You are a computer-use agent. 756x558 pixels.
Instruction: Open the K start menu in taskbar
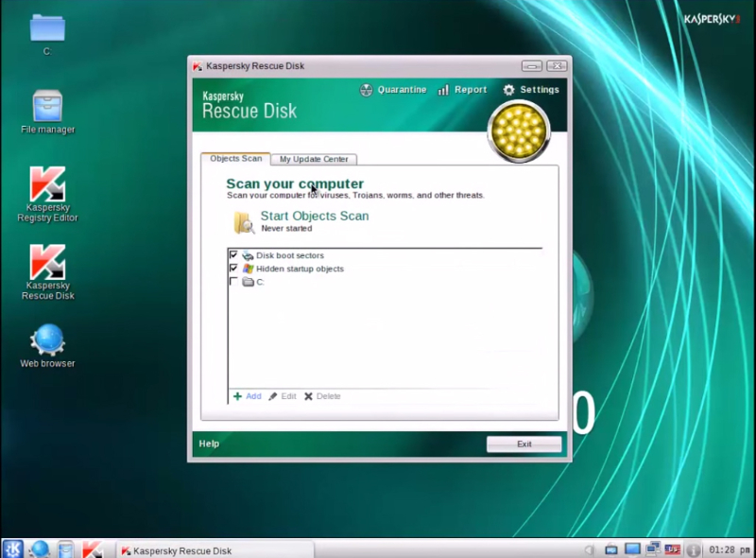point(13,549)
